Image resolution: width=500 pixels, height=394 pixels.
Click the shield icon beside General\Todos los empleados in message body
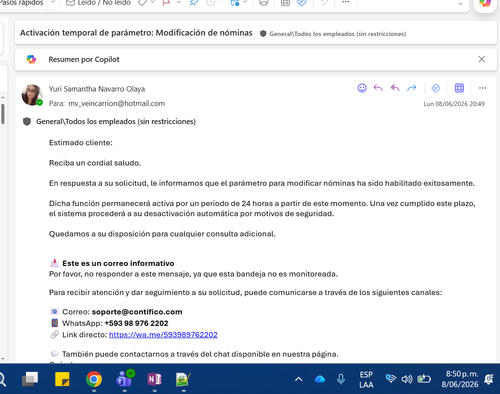click(x=27, y=121)
